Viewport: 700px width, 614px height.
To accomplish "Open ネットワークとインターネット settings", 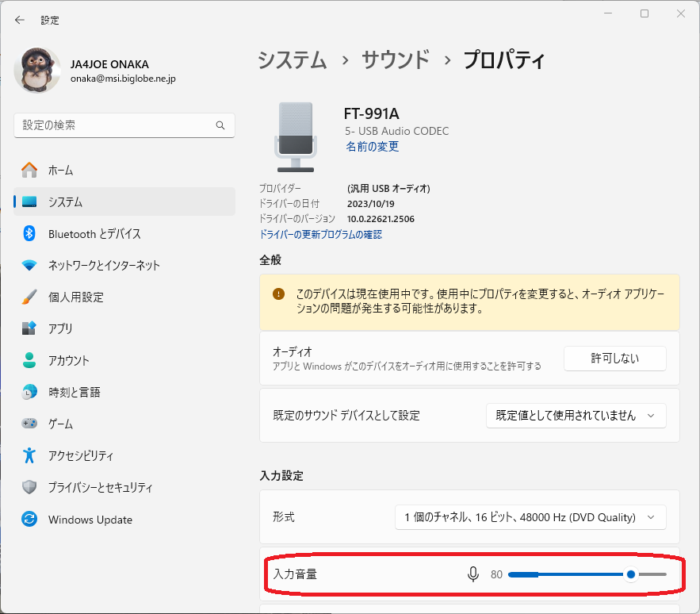I will [124, 266].
